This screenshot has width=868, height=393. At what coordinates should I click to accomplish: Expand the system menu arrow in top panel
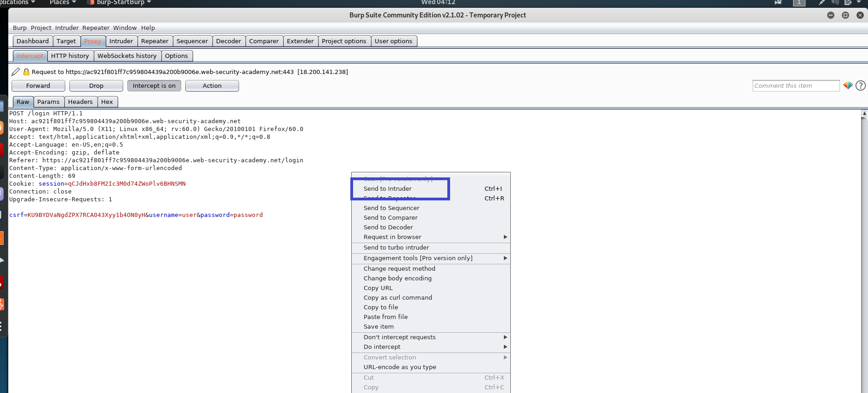(859, 2)
